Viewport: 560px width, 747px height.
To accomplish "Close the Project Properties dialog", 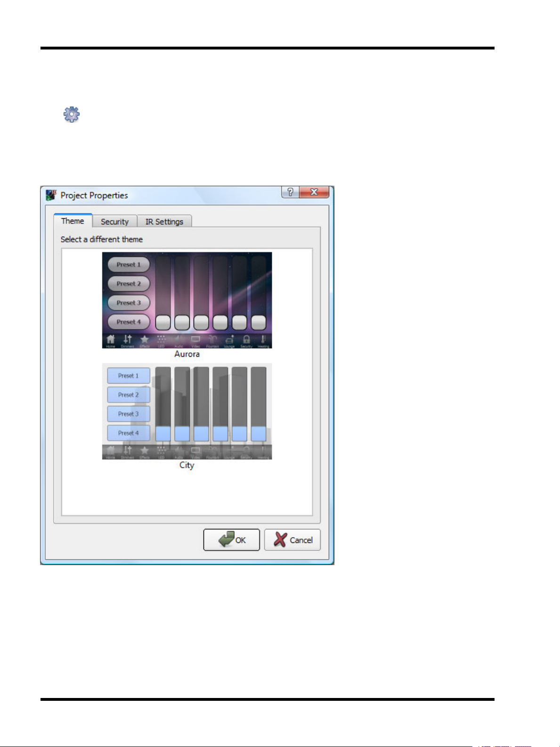I will [x=314, y=192].
